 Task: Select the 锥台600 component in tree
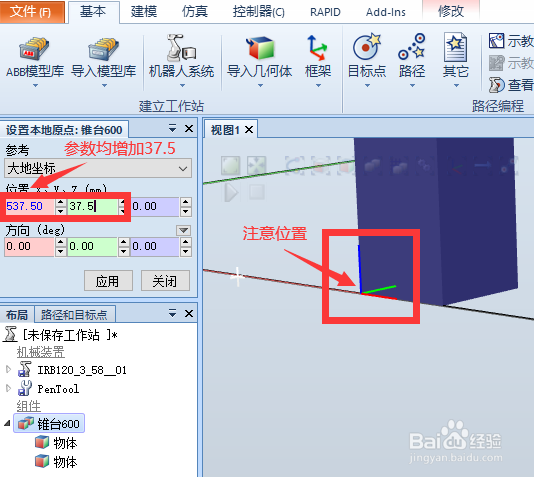49,424
